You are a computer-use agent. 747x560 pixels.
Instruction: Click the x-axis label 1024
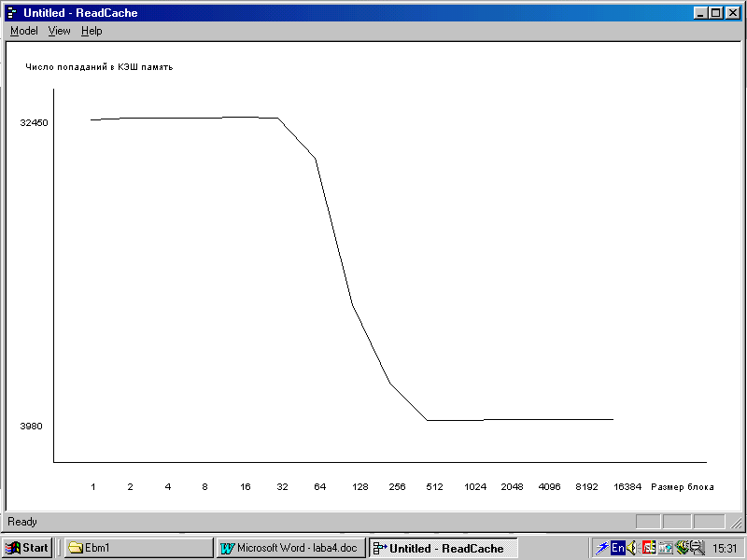[x=475, y=486]
